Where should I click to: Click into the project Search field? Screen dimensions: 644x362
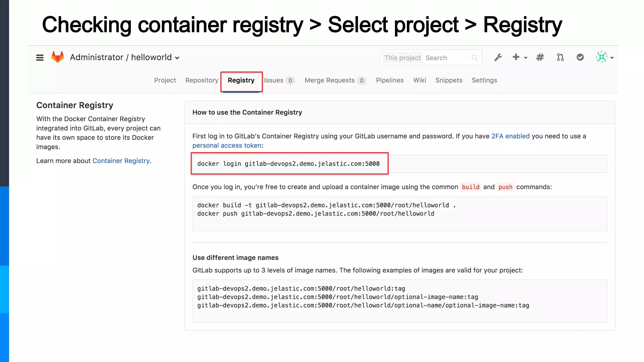point(447,58)
